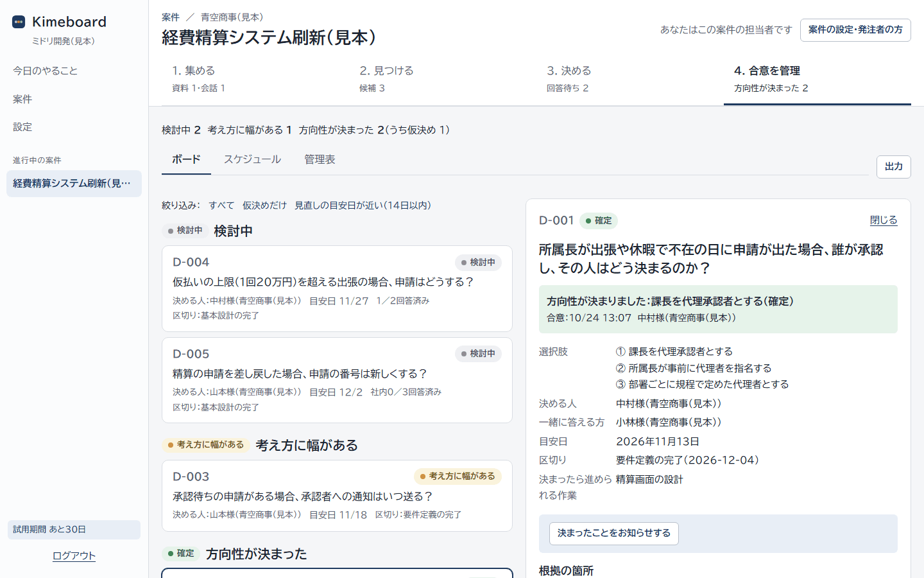Filter by すべて

pos(221,206)
